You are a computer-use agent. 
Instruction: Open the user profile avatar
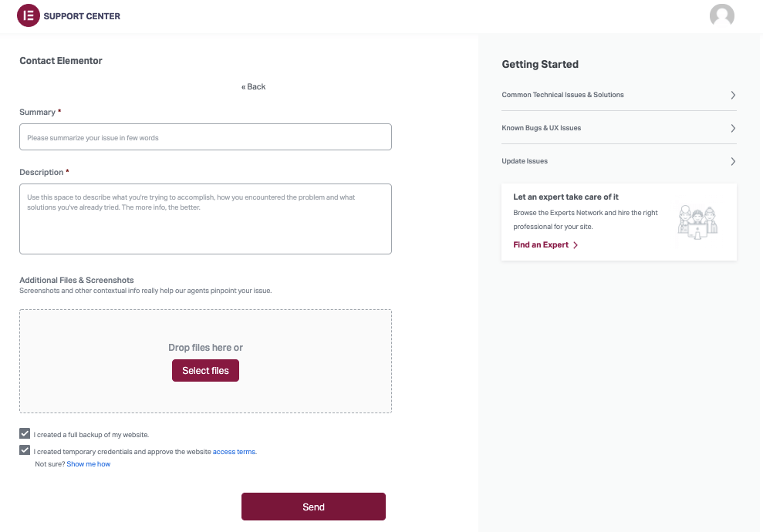[721, 16]
